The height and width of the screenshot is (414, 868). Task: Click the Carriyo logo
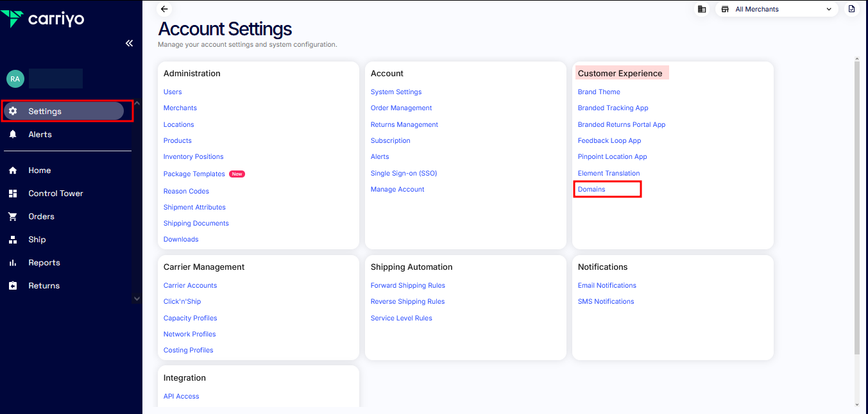pyautogui.click(x=43, y=19)
